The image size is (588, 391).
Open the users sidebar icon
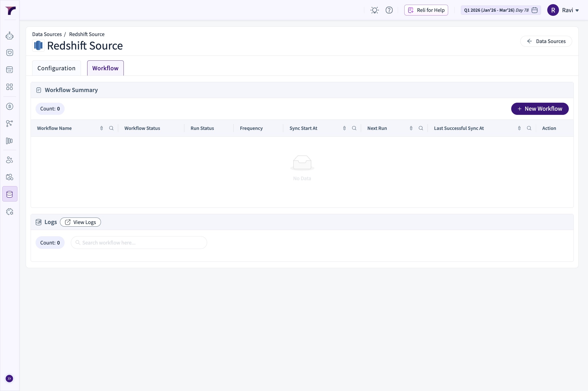pos(10,160)
